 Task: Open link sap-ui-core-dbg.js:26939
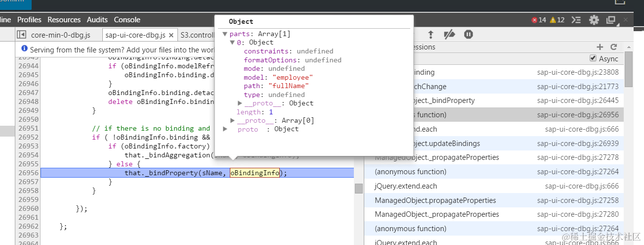click(578, 143)
